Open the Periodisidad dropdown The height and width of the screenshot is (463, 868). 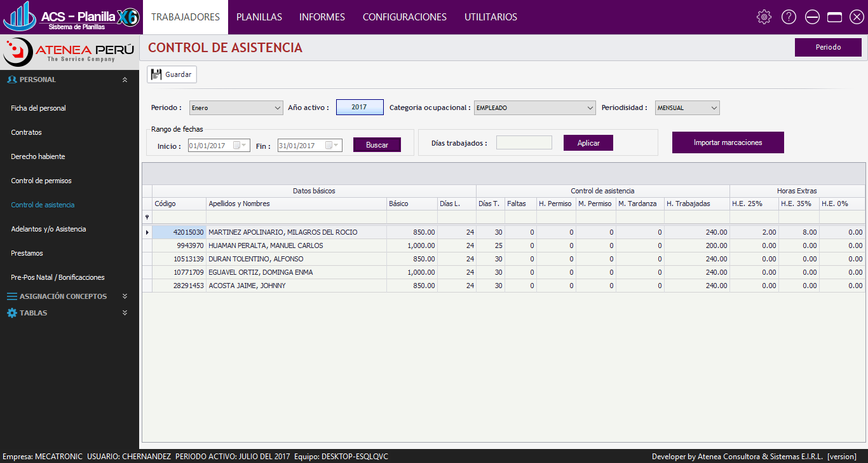[714, 108]
